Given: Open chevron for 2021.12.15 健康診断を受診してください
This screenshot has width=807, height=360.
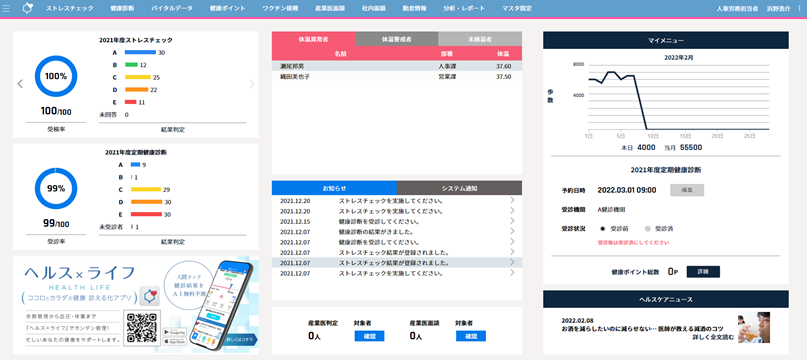Looking at the screenshot, I should [x=512, y=221].
